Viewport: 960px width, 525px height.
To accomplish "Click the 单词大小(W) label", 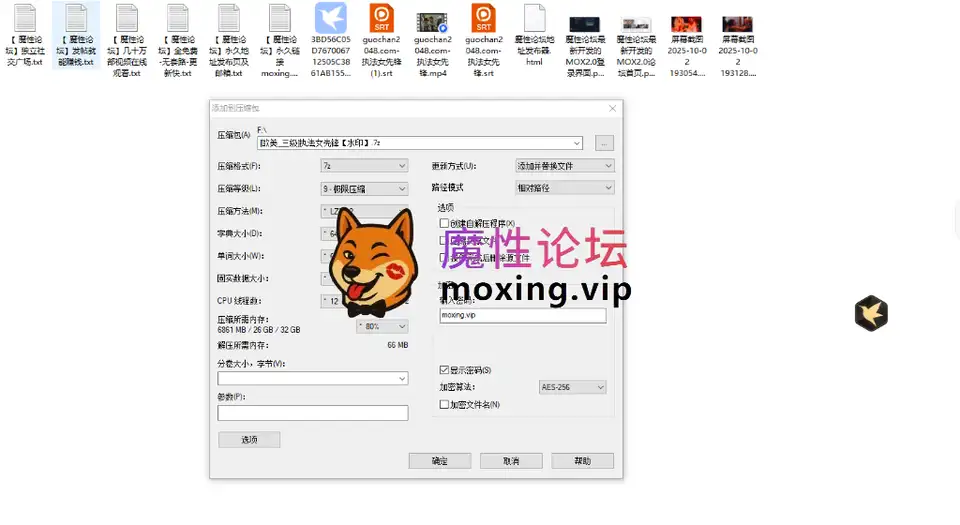I will click(x=241, y=256).
